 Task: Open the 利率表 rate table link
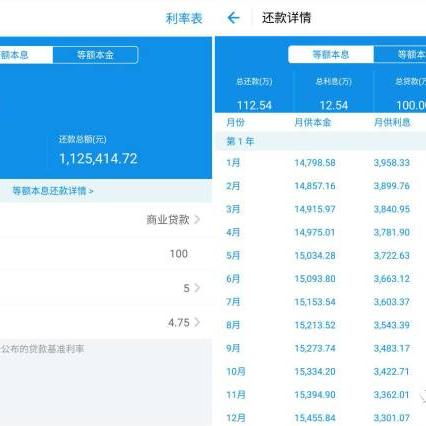tap(184, 18)
